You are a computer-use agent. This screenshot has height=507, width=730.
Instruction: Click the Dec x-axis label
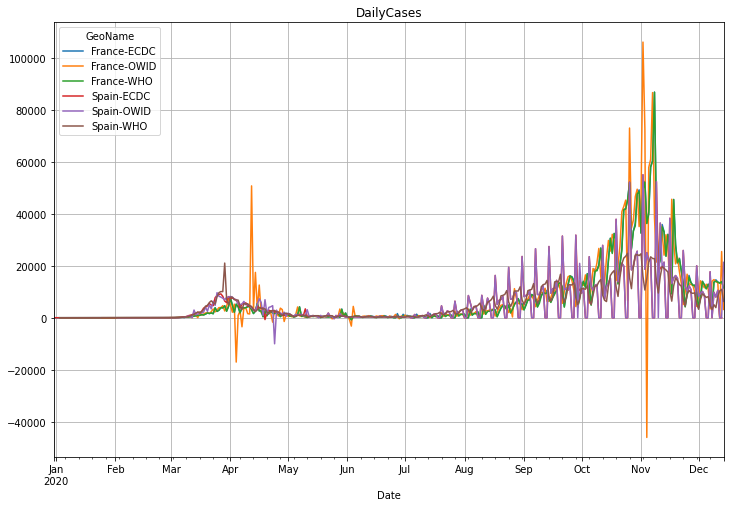[x=699, y=469]
